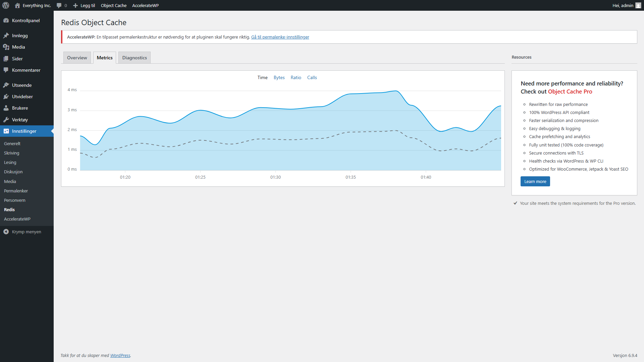Image resolution: width=644 pixels, height=362 pixels.
Task: Open AccelerateWP in admin bar
Action: [x=146, y=5]
